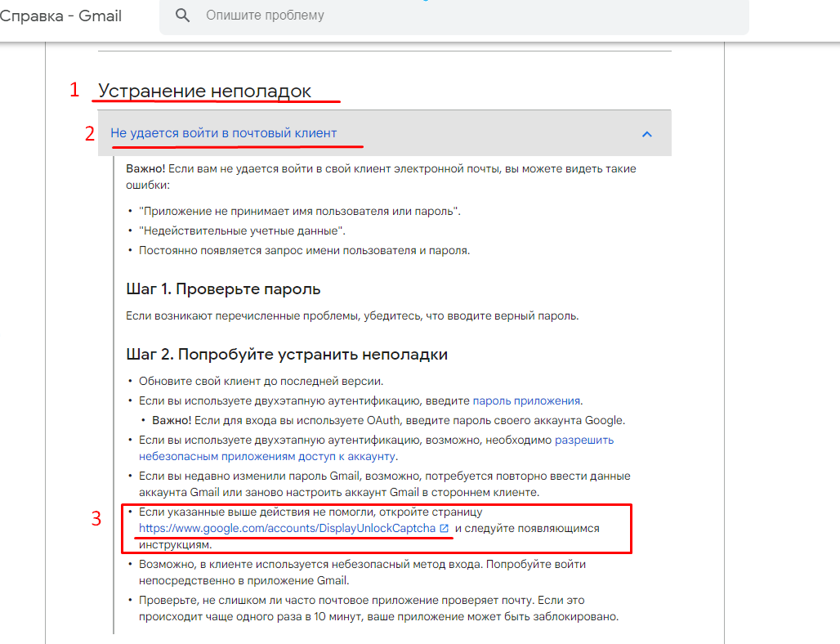The width and height of the screenshot is (840, 644).
Task: Click sentence "Если возникают перечисленные проблемы..."
Action: (352, 315)
